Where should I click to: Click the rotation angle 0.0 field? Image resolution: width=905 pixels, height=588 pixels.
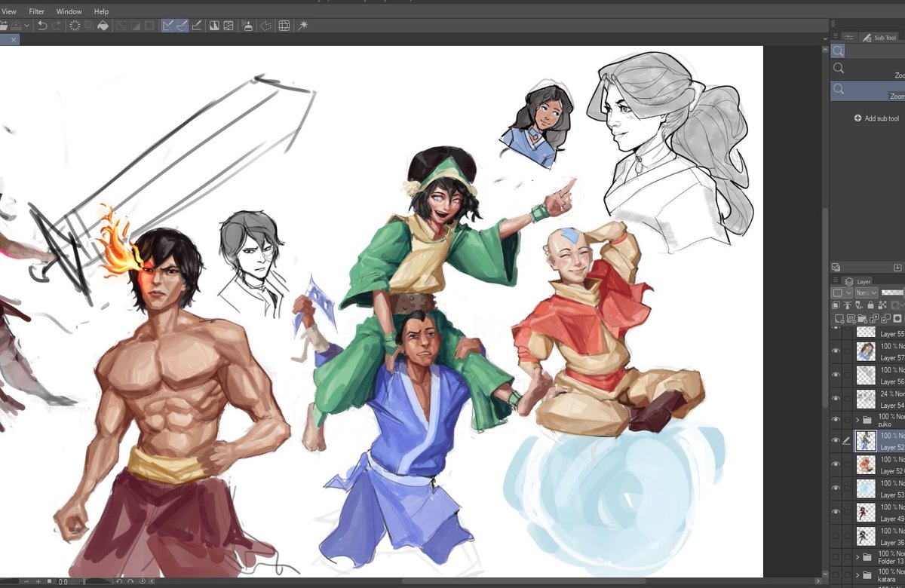63,582
